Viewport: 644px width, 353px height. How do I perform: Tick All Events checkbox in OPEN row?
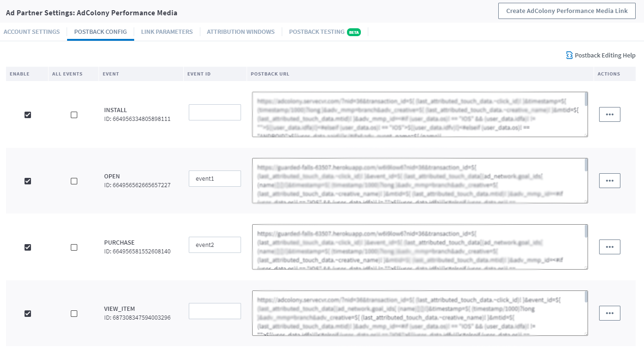pos(74,181)
